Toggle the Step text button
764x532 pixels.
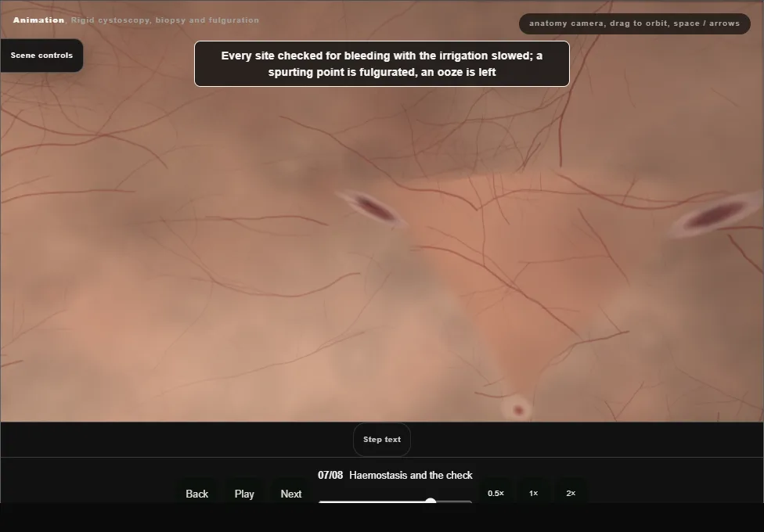click(x=382, y=440)
